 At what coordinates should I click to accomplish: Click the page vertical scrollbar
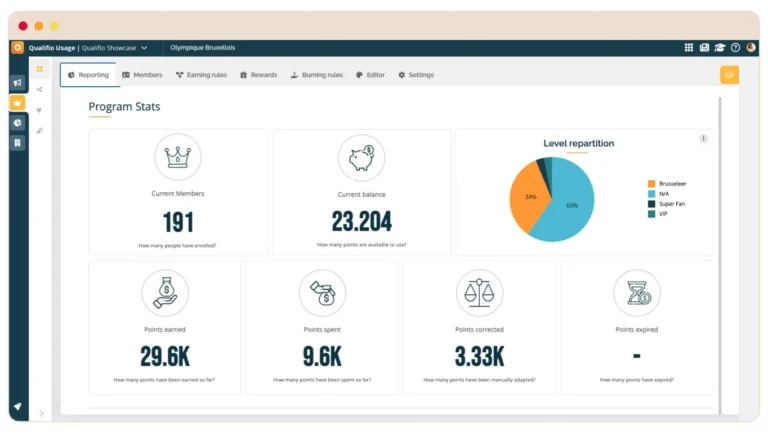click(x=720, y=255)
